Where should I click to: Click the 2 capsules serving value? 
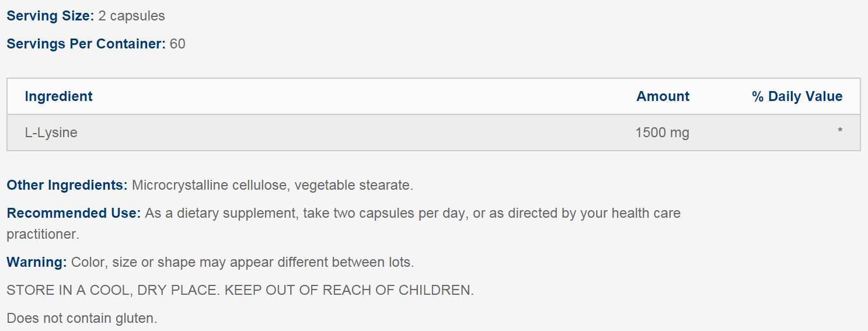131,16
